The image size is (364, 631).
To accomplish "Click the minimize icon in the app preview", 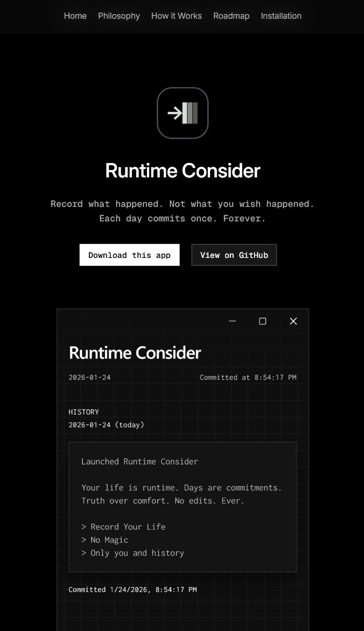I will click(233, 321).
